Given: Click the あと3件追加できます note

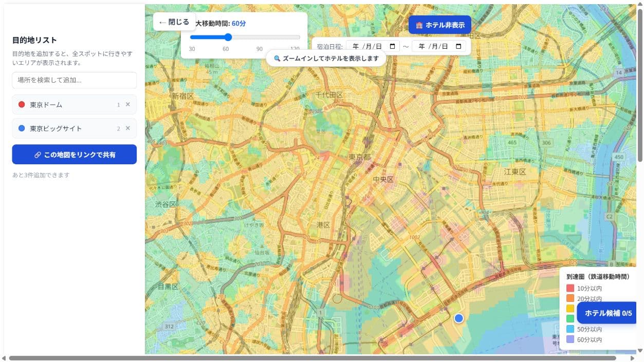Looking at the screenshot, I should [x=41, y=175].
